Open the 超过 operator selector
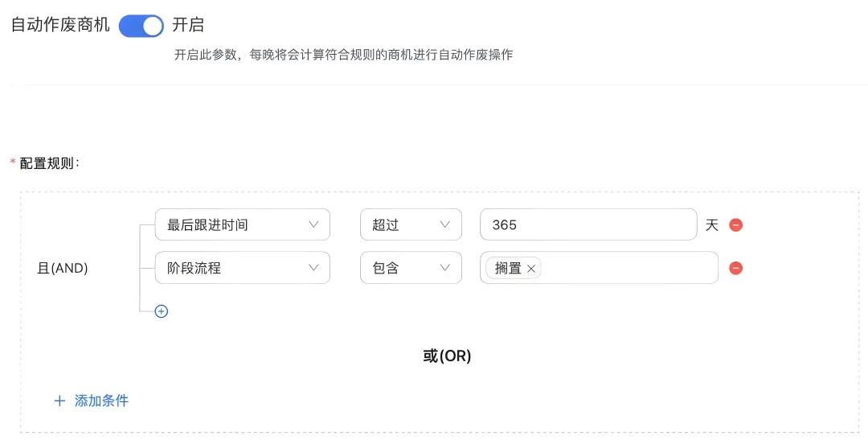 tap(411, 224)
